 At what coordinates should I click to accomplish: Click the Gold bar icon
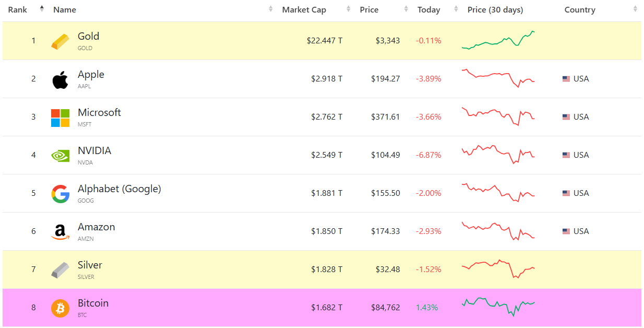(60, 41)
